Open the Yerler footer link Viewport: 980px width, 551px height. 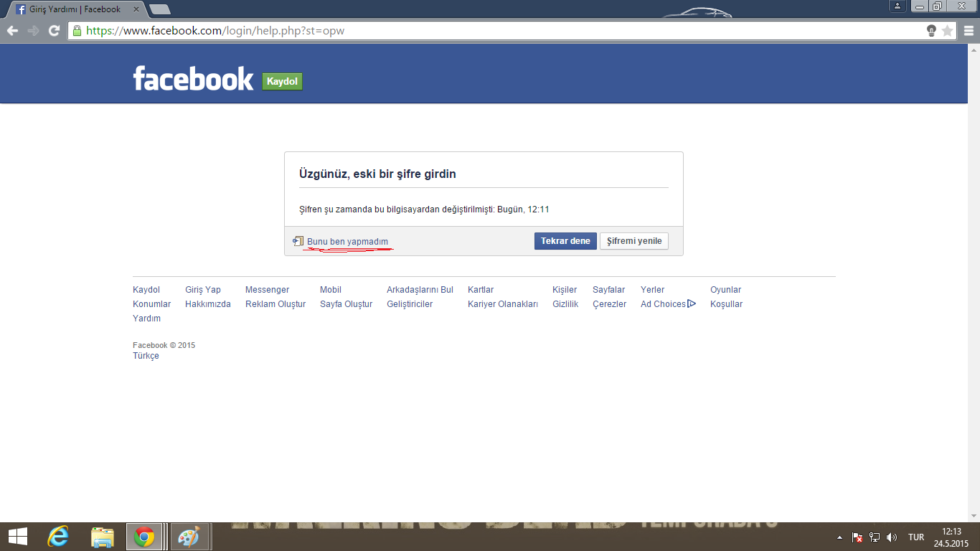653,290
